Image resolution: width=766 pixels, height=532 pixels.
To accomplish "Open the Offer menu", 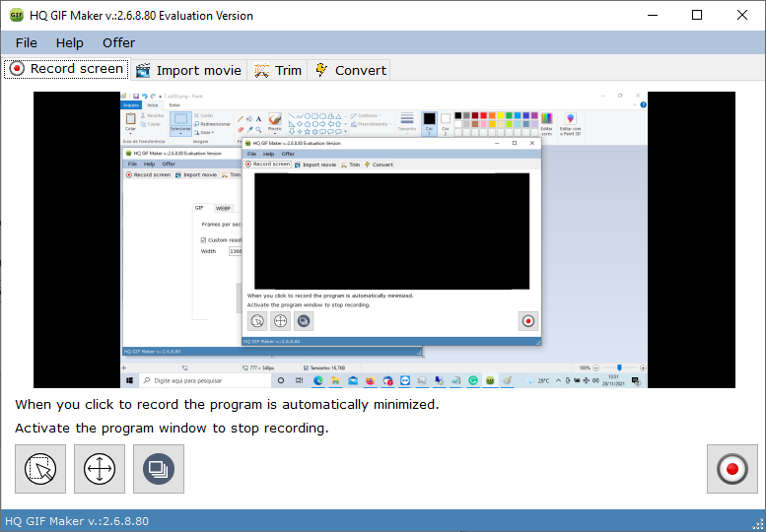I will [118, 43].
